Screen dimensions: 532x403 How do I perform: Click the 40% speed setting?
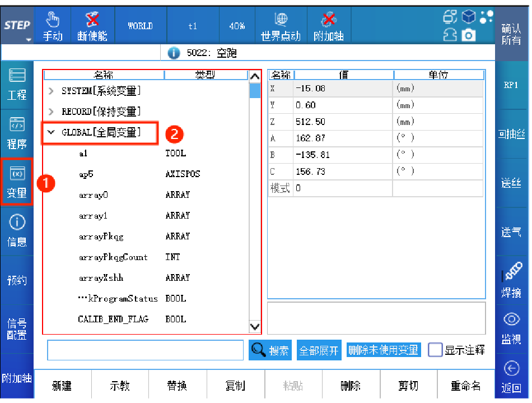click(237, 26)
